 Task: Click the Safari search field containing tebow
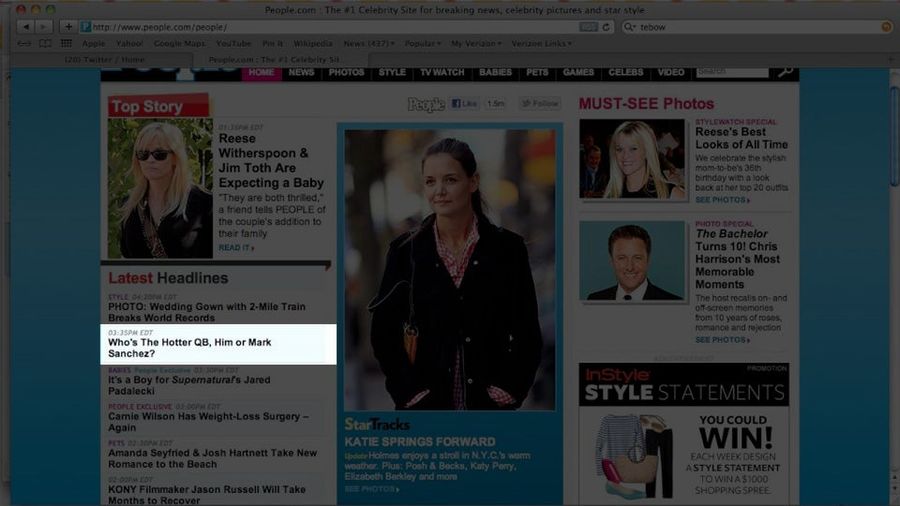[758, 27]
